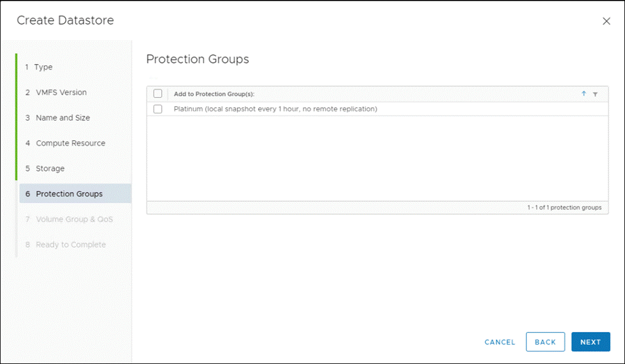Cancel the datastore creation
This screenshot has width=625, height=364.
pos(499,342)
